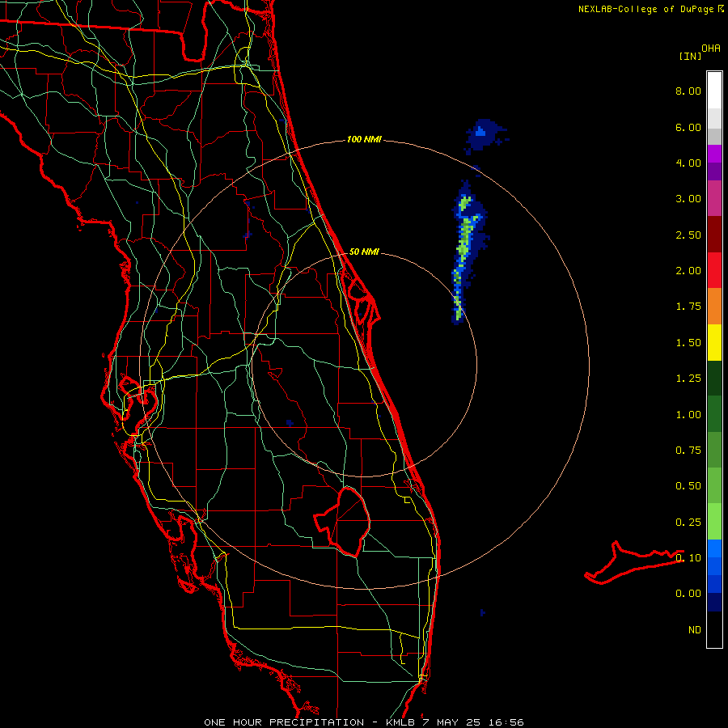Screen dimensions: 728x728
Task: Select the magenta swatch in the color scale
Action: [714, 154]
